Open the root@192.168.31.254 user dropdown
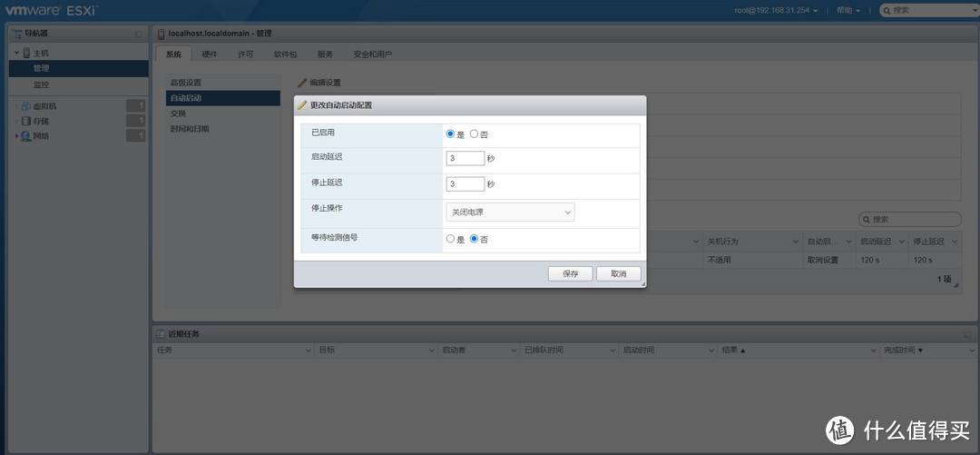Viewport: 980px width, 455px height. 777,11
